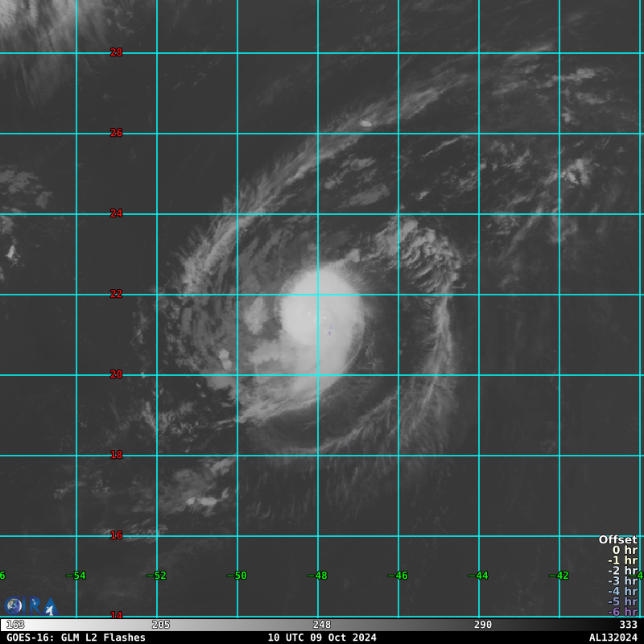Click the 333 value on the color bar
The image size is (644, 644).
[x=628, y=625]
